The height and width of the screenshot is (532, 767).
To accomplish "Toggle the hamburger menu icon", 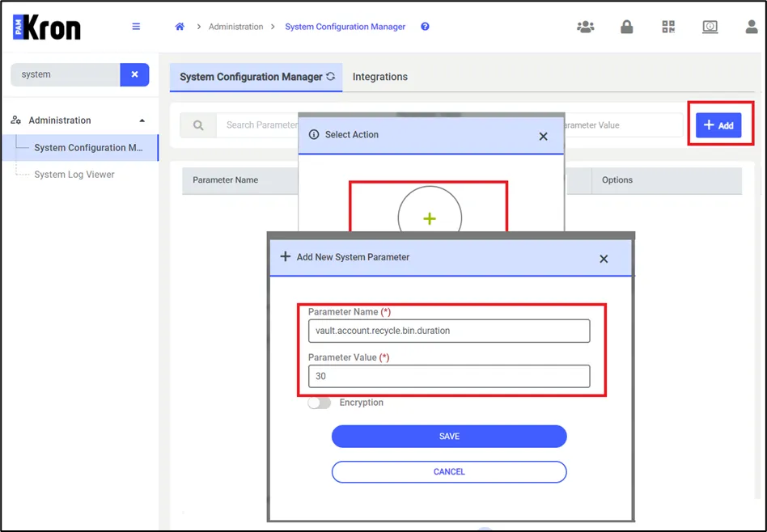I will pyautogui.click(x=136, y=27).
